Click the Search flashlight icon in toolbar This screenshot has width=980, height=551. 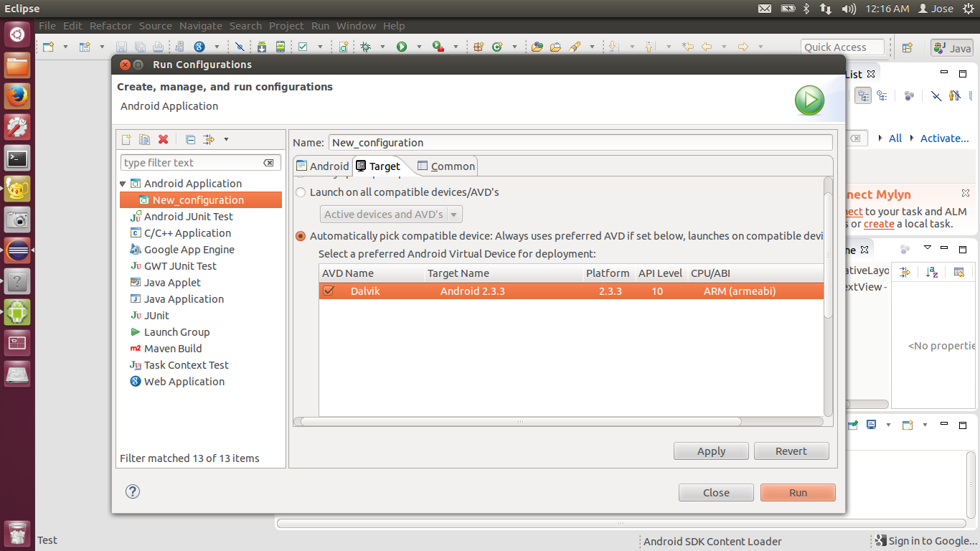(575, 47)
